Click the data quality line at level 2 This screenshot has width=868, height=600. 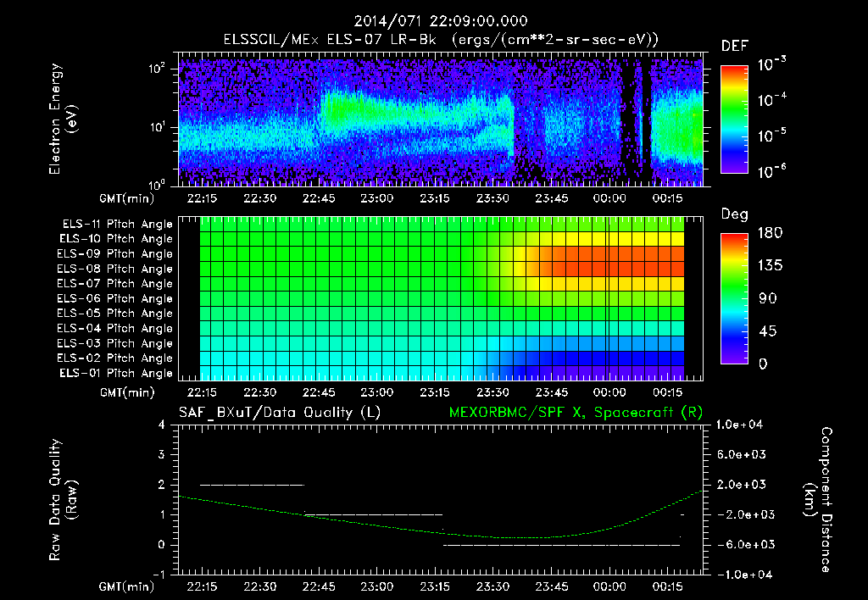pos(252,485)
